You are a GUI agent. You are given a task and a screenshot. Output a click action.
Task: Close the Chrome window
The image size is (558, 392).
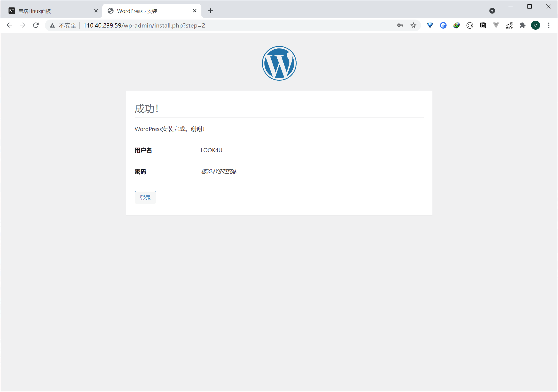548,6
